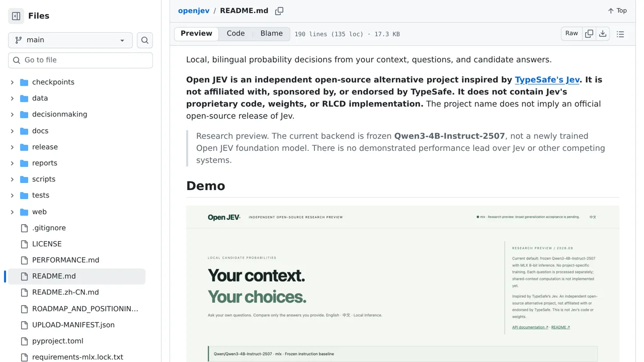This screenshot has width=644, height=362.
Task: Expand the web folder chevron
Action: pyautogui.click(x=12, y=212)
